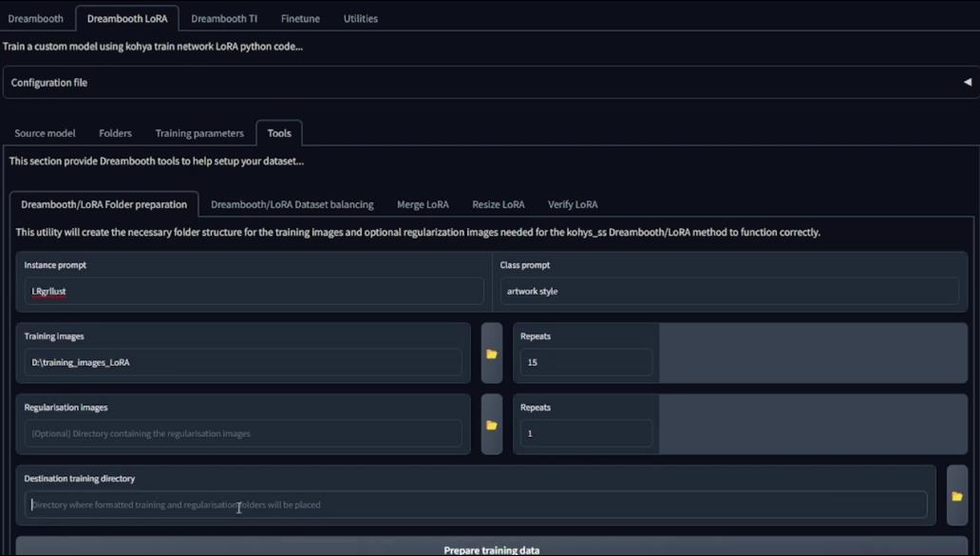Edit the Instance prompt field
This screenshot has height=556, width=980.
(252, 291)
